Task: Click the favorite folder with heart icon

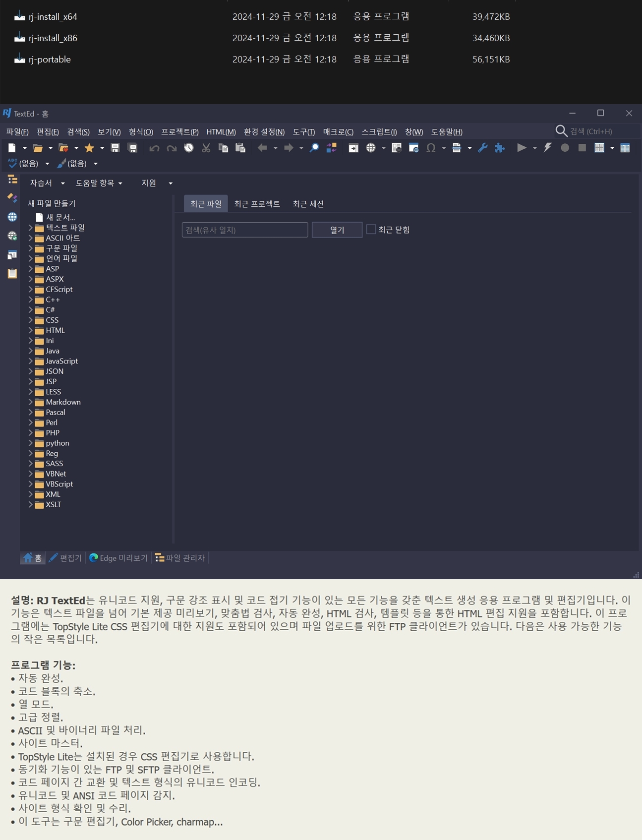Action: click(x=63, y=148)
